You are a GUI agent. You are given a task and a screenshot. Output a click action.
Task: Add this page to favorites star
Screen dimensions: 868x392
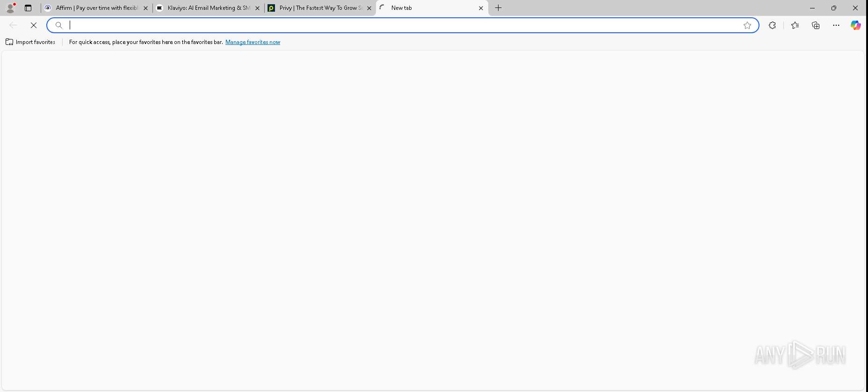[747, 25]
